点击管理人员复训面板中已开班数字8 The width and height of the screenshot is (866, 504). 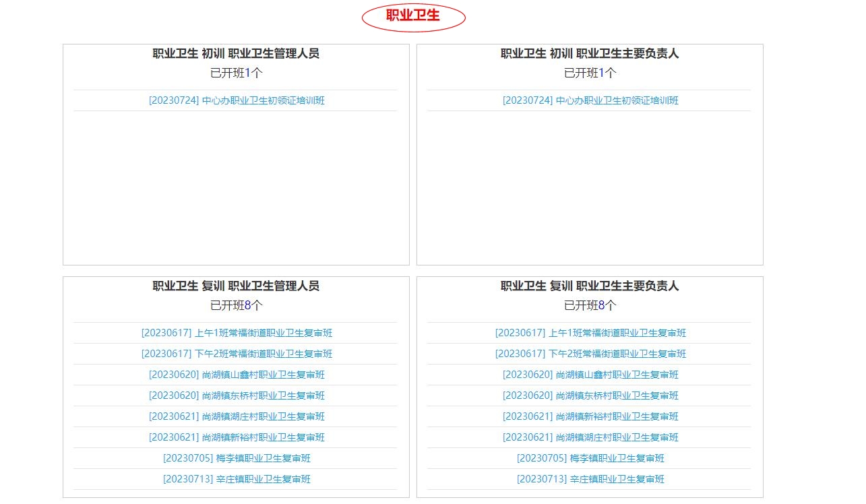pos(249,305)
